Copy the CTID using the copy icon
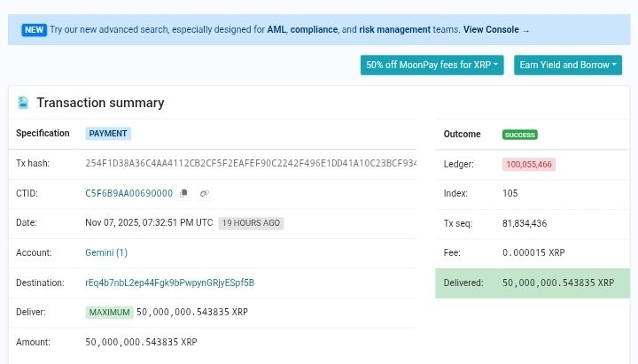 pyautogui.click(x=184, y=193)
